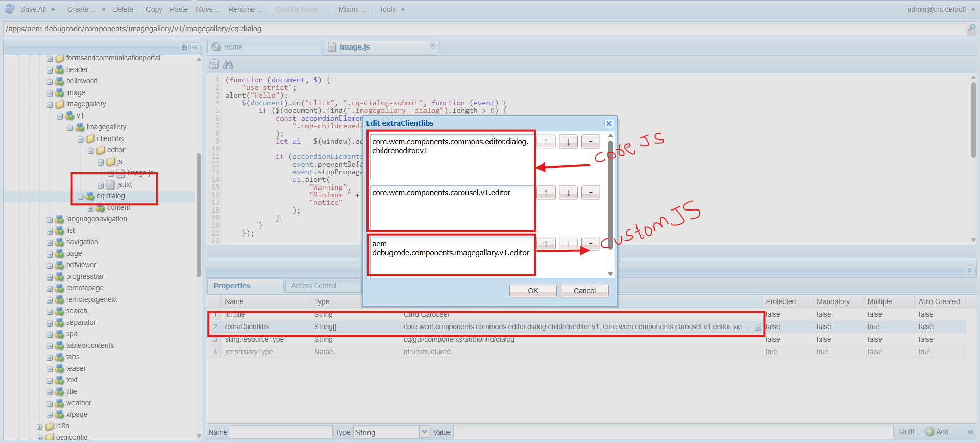This screenshot has width=980, height=443.
Task: Switch to the Home tab
Action: (233, 47)
